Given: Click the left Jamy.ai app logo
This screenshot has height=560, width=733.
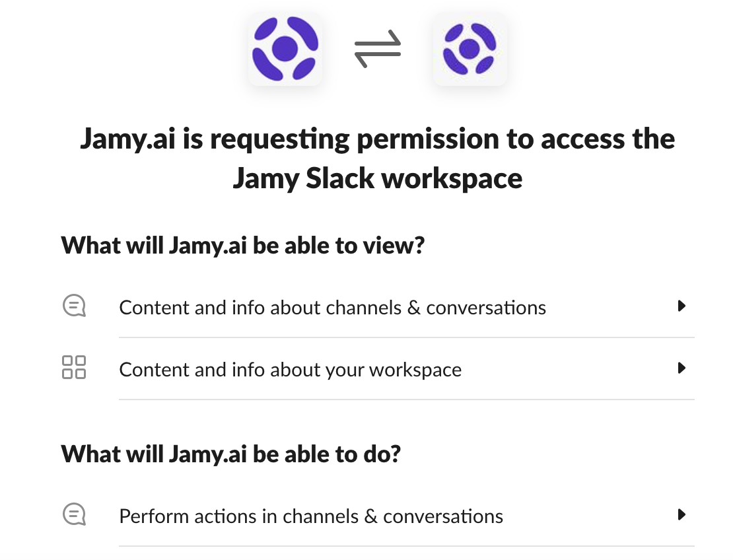Looking at the screenshot, I should pyautogui.click(x=285, y=49).
